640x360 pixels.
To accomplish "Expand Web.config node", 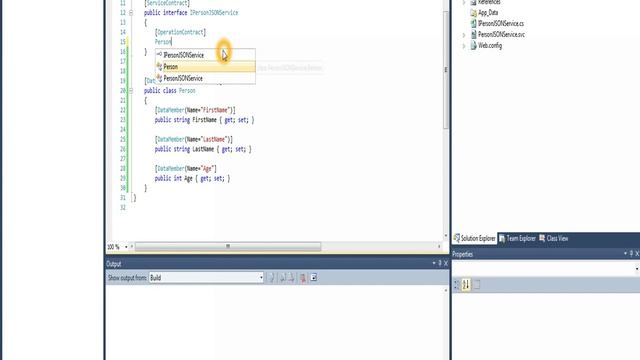I will tap(464, 46).
